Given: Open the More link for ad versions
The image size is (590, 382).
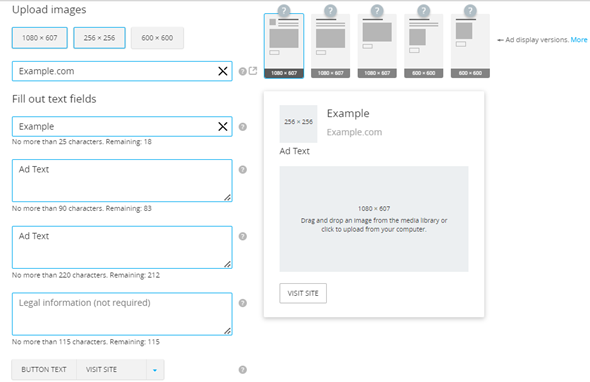Looking at the screenshot, I should click(x=579, y=40).
